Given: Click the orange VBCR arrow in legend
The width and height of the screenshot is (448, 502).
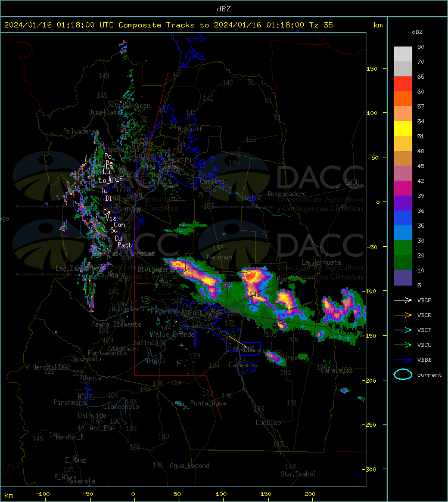Looking at the screenshot, I should coord(403,315).
